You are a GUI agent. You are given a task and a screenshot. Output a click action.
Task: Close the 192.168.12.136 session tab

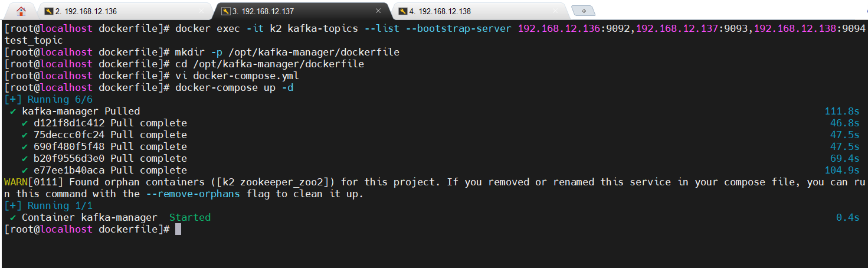pyautogui.click(x=201, y=11)
